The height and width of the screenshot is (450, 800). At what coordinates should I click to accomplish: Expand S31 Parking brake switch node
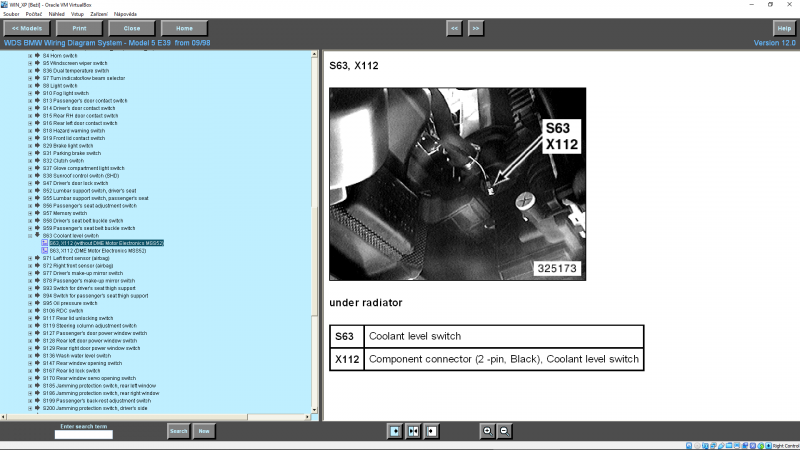pyautogui.click(x=30, y=153)
